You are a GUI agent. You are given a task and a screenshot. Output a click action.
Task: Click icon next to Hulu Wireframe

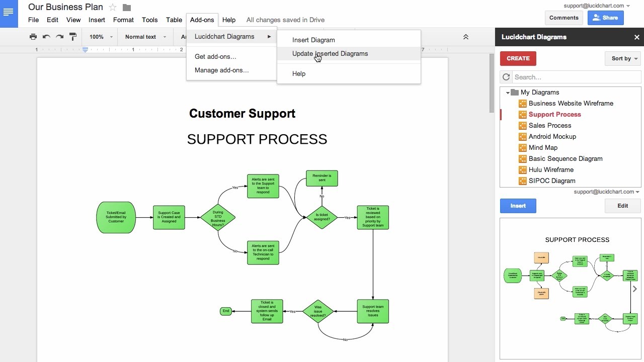coord(522,170)
